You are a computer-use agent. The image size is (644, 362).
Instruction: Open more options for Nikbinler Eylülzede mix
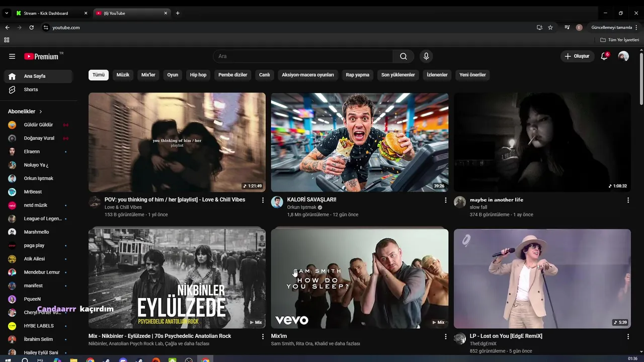(x=263, y=336)
